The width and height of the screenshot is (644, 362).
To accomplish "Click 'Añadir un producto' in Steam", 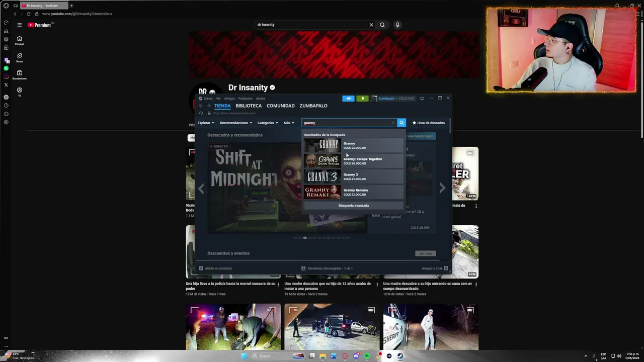I will coord(216,268).
